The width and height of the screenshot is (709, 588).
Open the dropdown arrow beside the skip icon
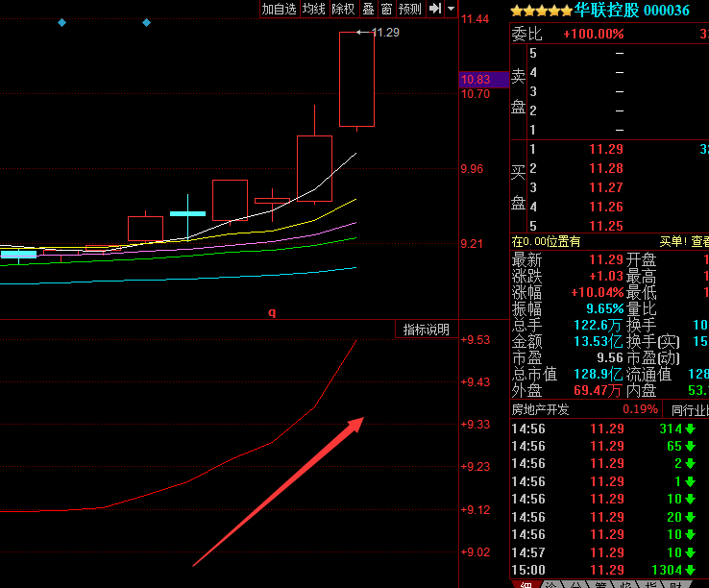[451, 9]
